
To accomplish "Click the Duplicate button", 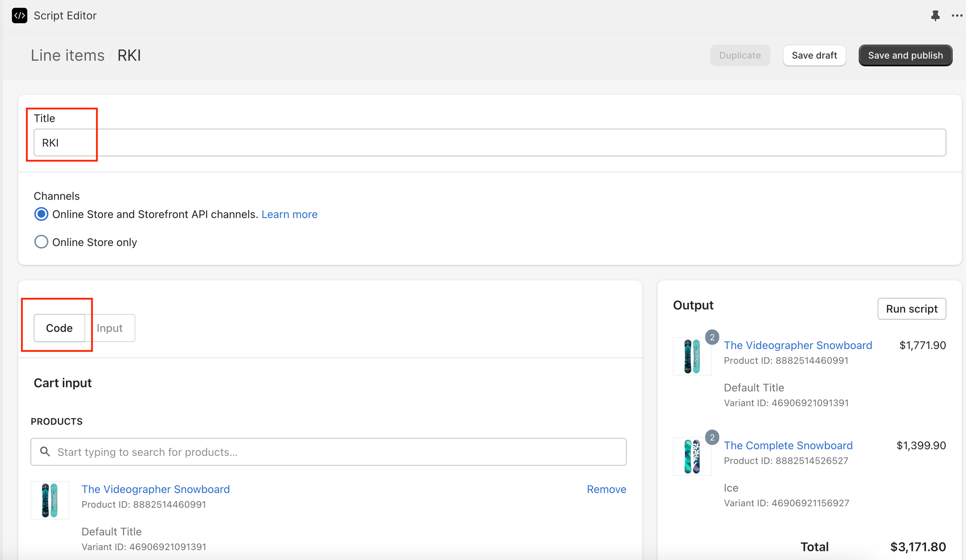I will tap(740, 55).
